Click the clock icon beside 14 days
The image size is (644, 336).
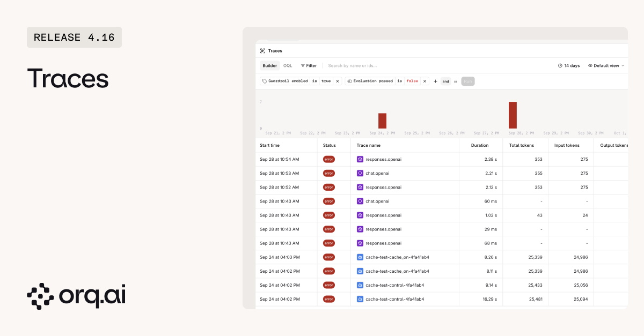560,65
